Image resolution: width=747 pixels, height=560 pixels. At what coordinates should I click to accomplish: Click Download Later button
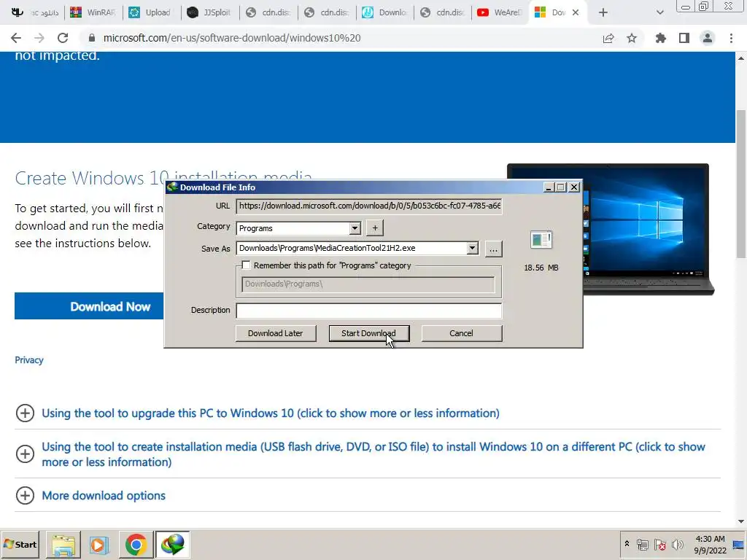275,333
